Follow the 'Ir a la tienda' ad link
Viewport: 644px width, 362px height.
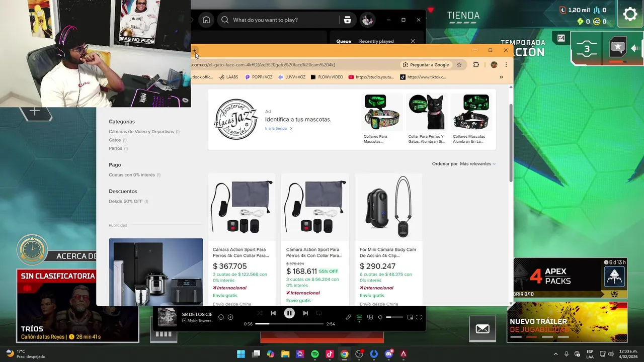click(x=278, y=129)
